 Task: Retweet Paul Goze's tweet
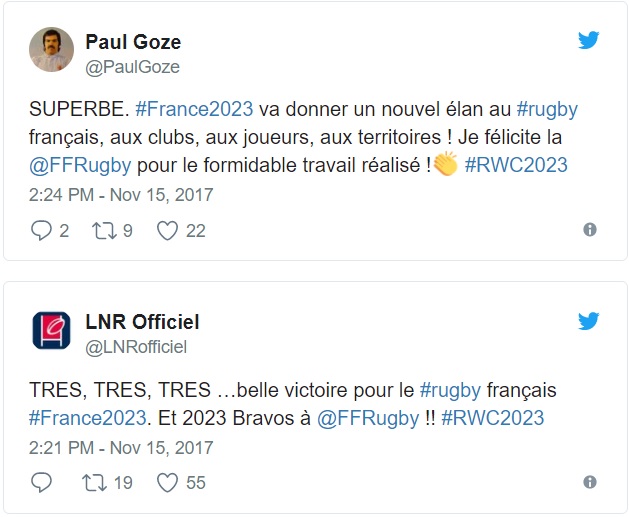[103, 230]
